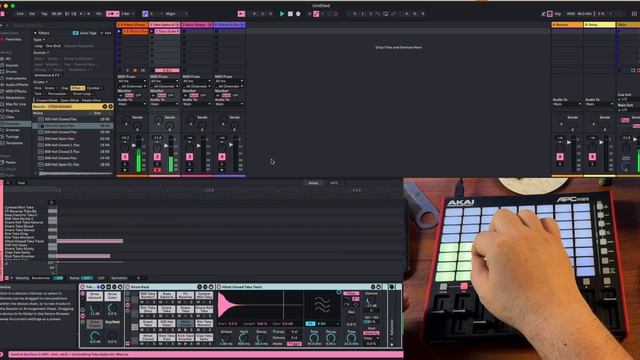Disarm the record arm button on track 2
The width and height of the screenshot is (640, 360).
(157, 170)
